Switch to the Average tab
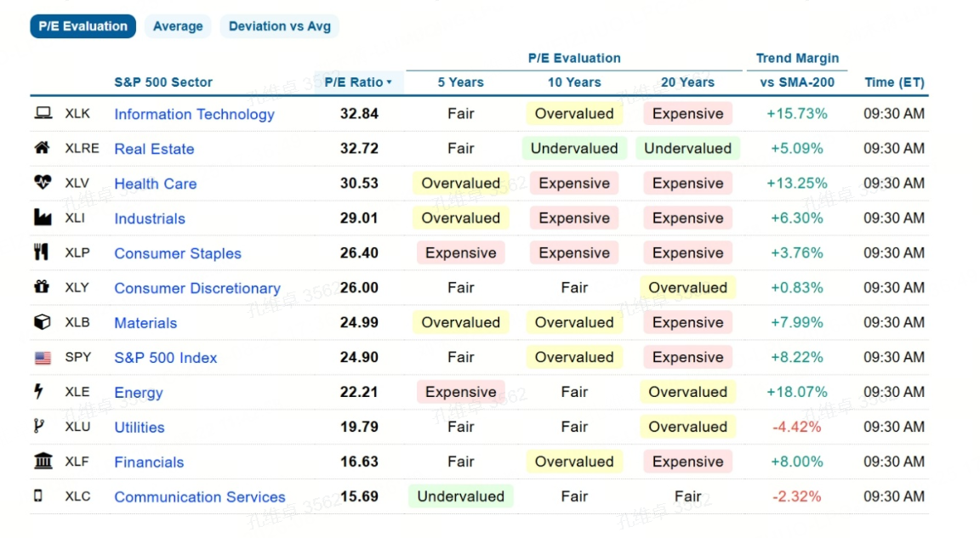 pos(178,26)
